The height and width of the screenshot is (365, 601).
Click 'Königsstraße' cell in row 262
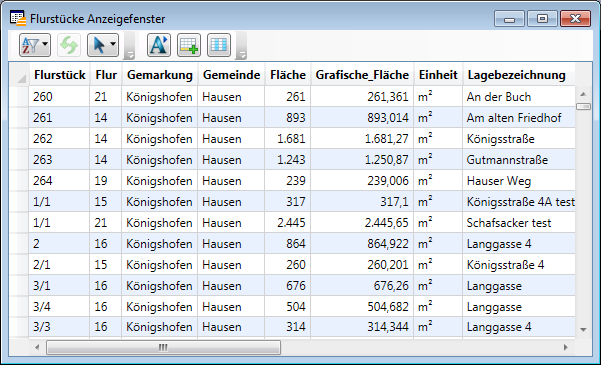(519, 139)
